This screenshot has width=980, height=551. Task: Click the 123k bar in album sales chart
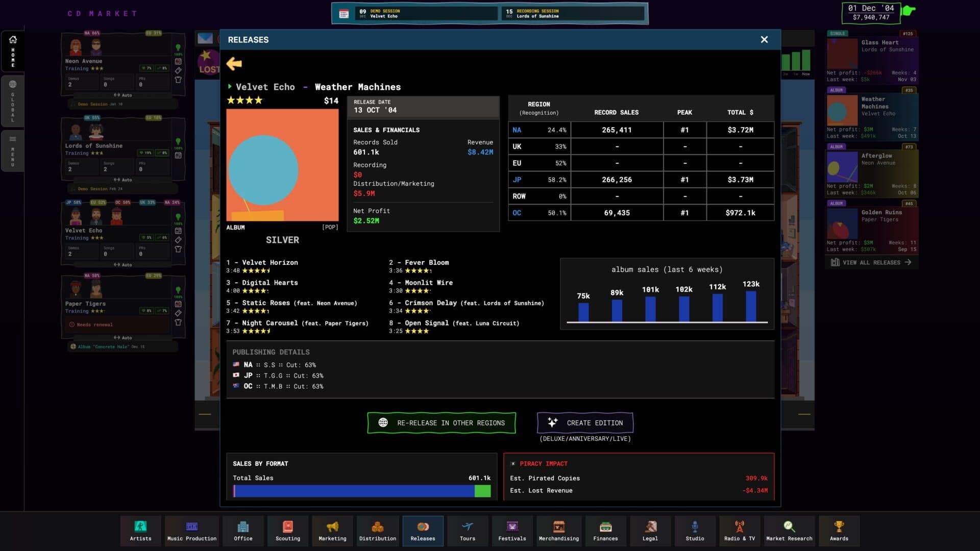[751, 306]
